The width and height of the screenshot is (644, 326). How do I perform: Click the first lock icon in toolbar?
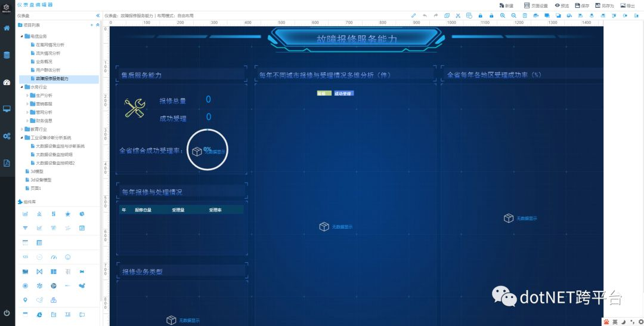pyautogui.click(x=480, y=16)
